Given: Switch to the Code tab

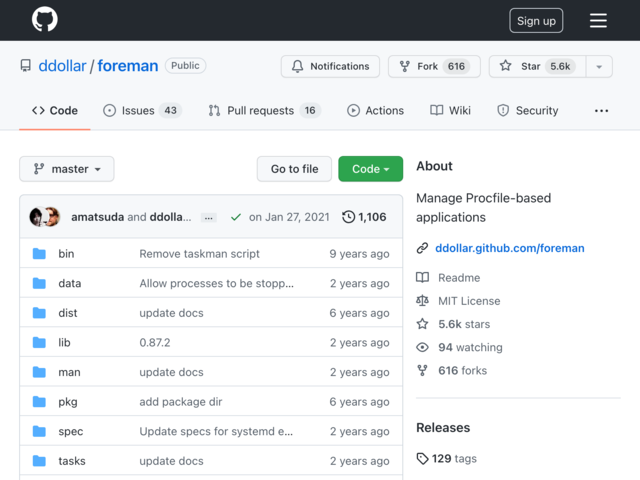Looking at the screenshot, I should coord(55,111).
